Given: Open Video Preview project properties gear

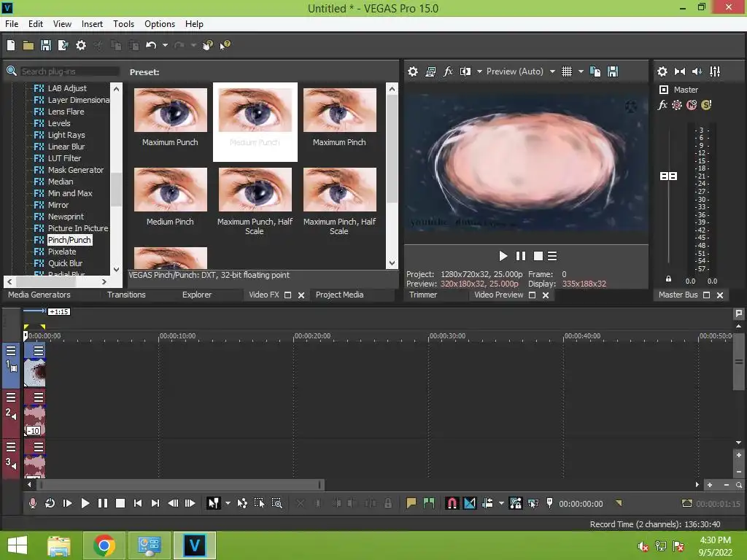Looking at the screenshot, I should [x=413, y=71].
